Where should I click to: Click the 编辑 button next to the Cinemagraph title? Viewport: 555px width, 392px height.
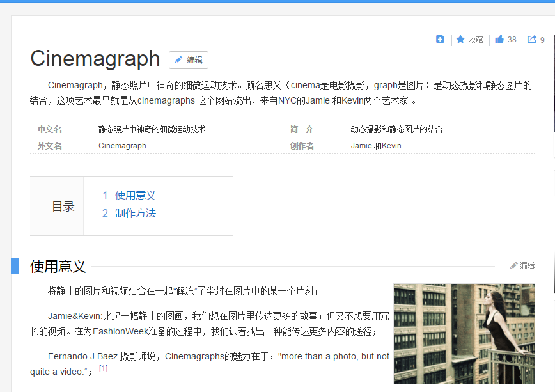tap(188, 59)
